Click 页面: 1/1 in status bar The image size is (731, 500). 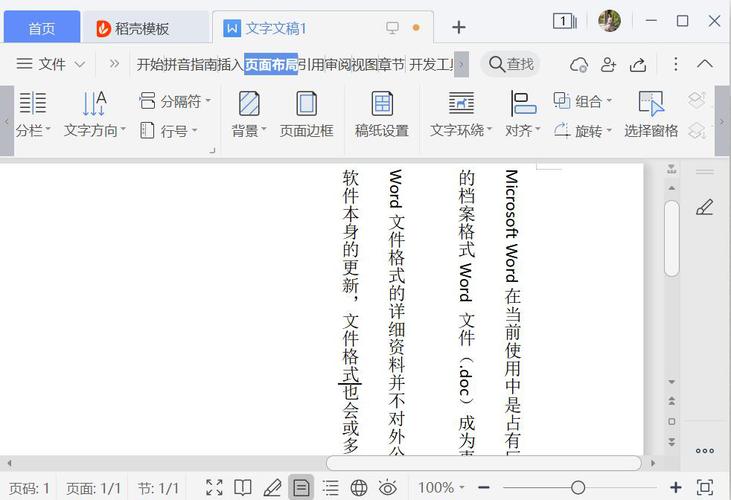[93, 488]
